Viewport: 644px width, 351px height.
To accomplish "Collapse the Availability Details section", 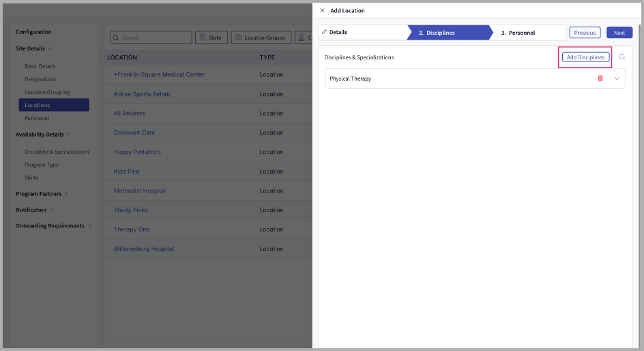I will 69,135.
